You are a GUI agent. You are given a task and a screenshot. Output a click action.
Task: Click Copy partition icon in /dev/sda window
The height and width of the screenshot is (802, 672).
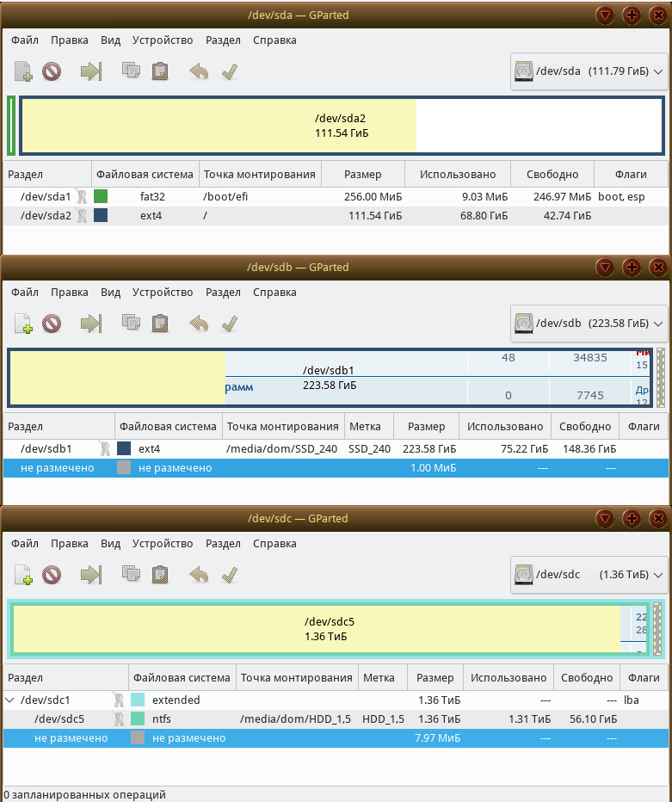(x=131, y=71)
